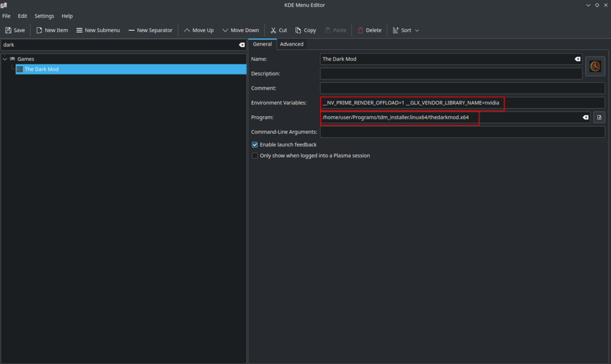Copy the selected menu entry

(305, 30)
